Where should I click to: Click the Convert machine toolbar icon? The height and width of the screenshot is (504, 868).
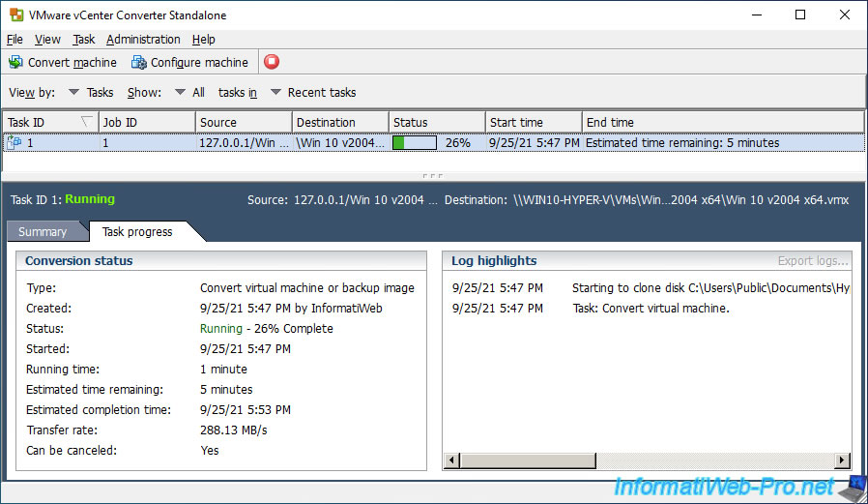[15, 62]
